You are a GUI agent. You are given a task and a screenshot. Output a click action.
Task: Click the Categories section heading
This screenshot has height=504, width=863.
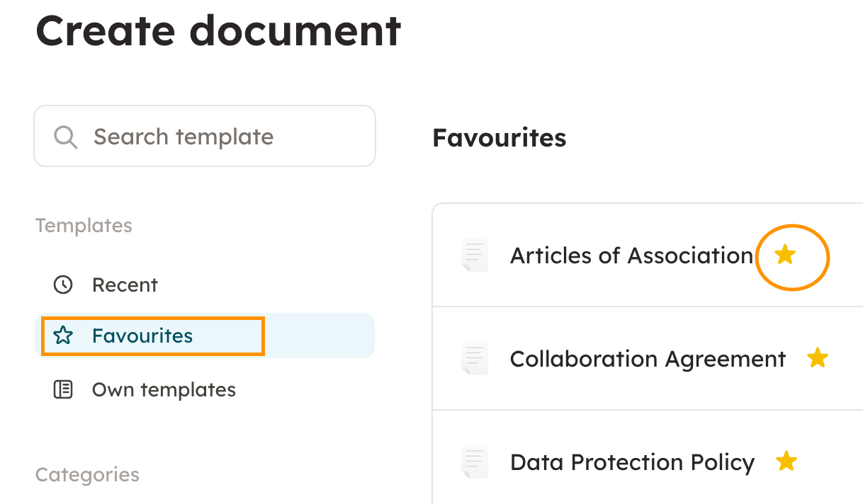87,474
